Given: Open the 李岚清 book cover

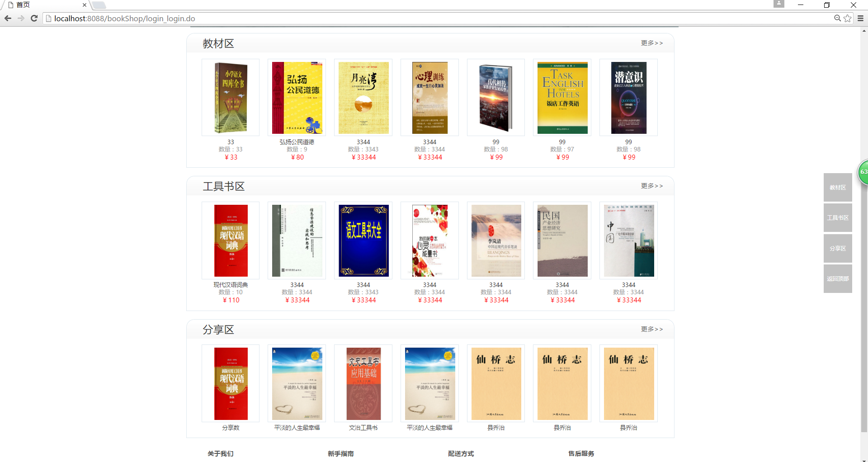Looking at the screenshot, I should pyautogui.click(x=496, y=240).
